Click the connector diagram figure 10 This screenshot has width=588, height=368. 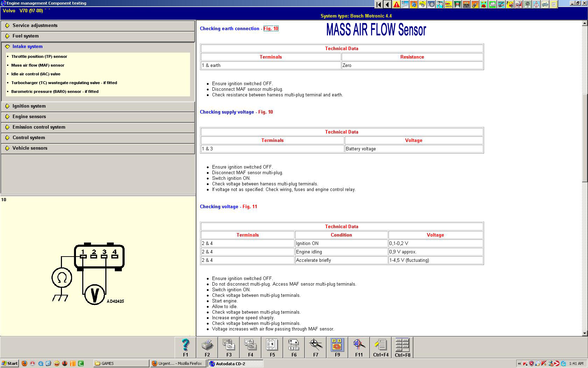click(x=88, y=273)
